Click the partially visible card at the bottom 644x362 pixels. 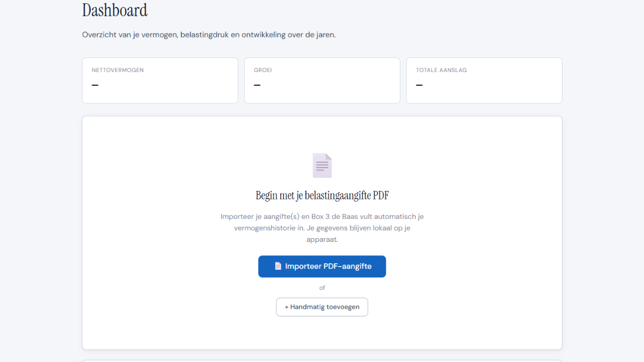coord(322,360)
